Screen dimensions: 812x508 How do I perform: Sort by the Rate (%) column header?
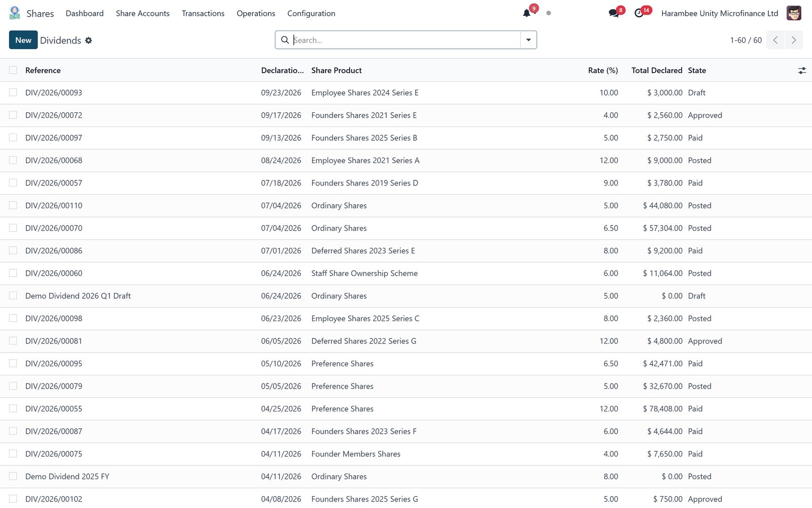tap(603, 71)
